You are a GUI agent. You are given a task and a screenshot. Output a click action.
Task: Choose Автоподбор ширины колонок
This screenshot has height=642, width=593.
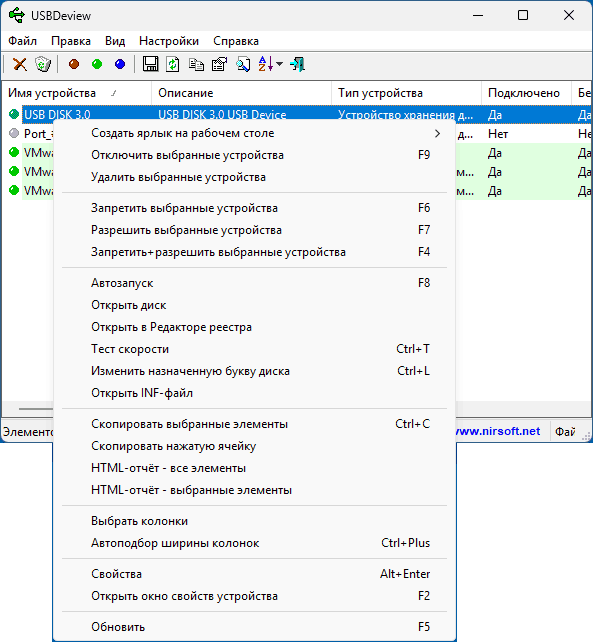point(254,543)
